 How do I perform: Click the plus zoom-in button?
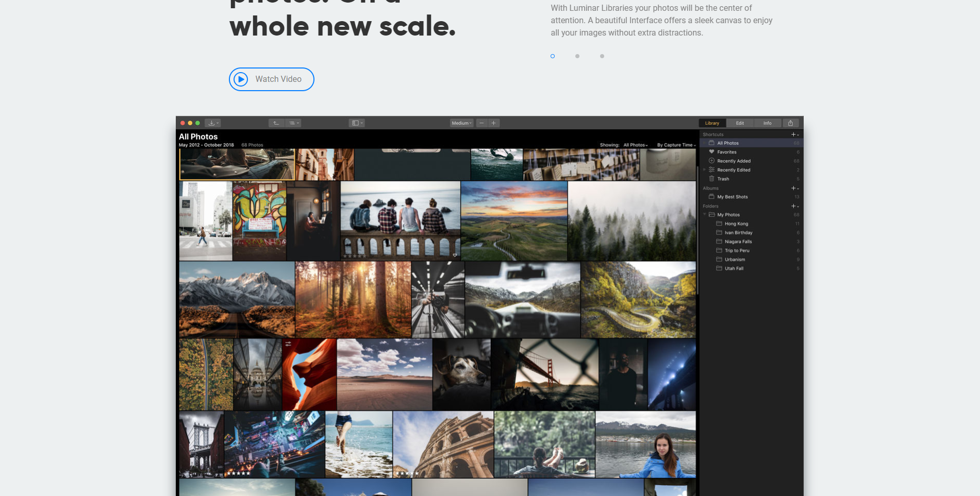[x=494, y=123]
